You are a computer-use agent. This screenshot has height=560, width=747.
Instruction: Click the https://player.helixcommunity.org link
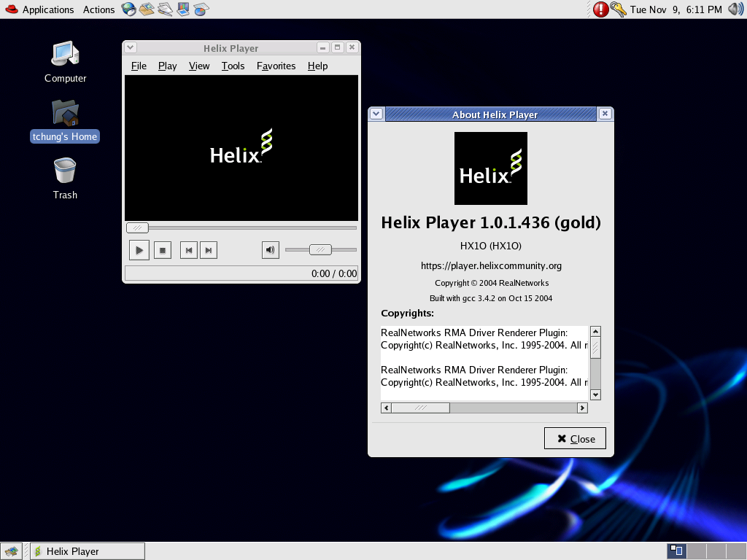(x=491, y=265)
